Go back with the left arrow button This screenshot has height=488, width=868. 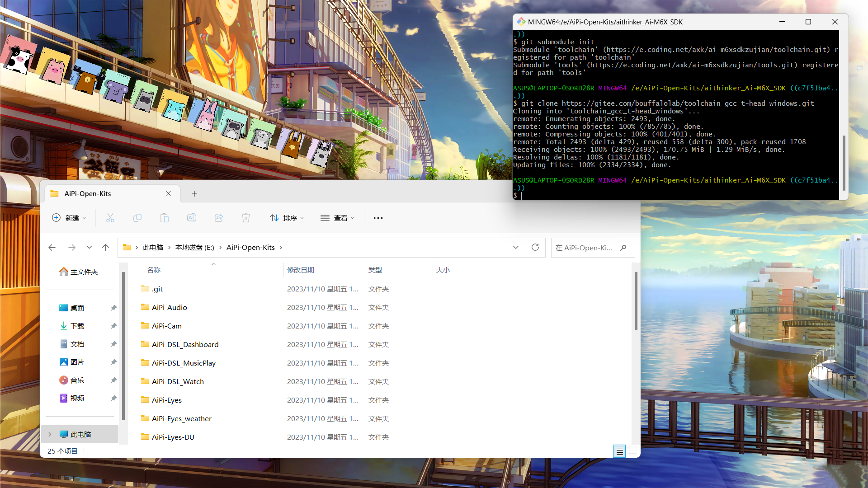click(52, 248)
